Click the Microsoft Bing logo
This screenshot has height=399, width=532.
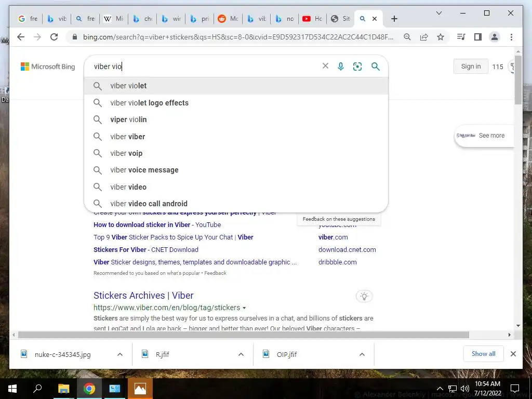[48, 66]
